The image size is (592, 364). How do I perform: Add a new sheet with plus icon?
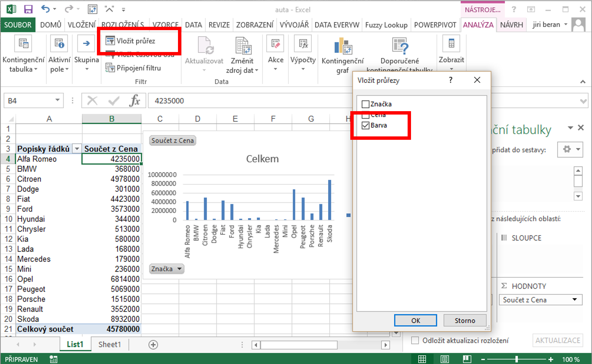coord(153,344)
